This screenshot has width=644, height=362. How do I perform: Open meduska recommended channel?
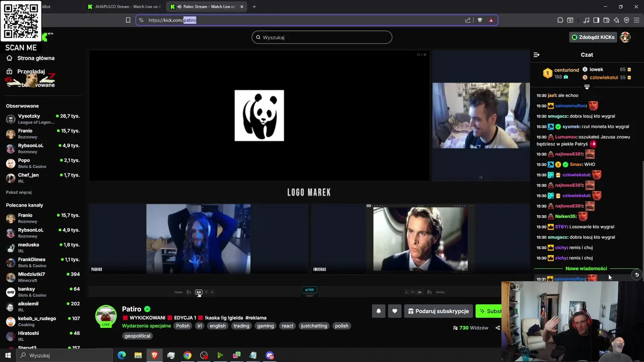click(42, 247)
